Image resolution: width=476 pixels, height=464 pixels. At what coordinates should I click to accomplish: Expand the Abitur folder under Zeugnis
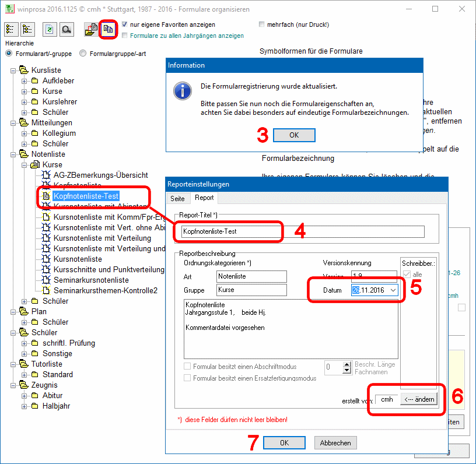point(24,396)
